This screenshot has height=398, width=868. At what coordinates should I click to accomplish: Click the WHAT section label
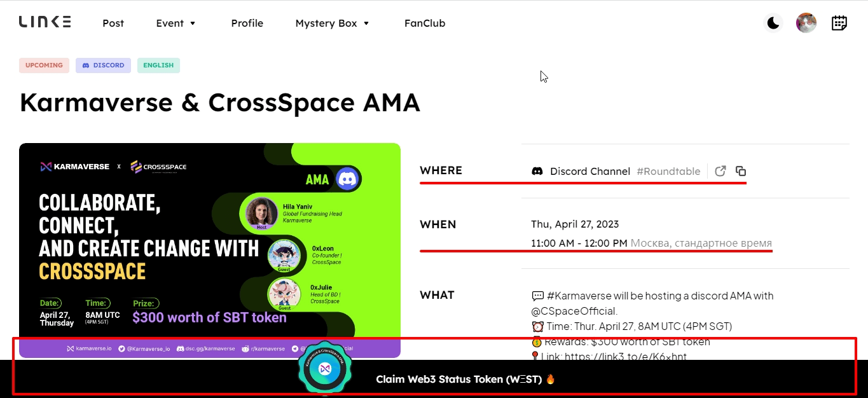pos(437,295)
